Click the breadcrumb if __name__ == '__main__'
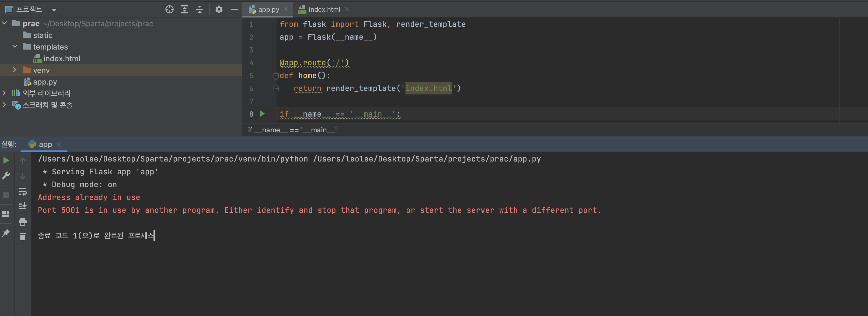Screen dimensions: 868x316 [292, 130]
